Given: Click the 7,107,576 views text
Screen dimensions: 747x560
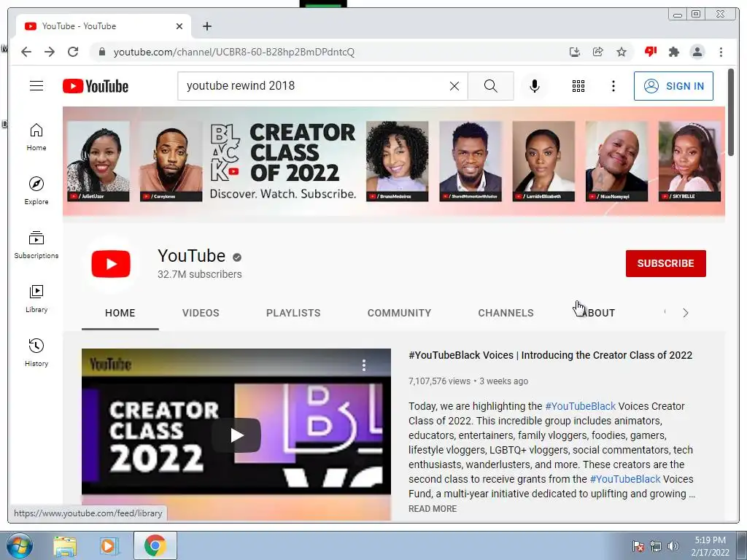Looking at the screenshot, I should 439,381.
